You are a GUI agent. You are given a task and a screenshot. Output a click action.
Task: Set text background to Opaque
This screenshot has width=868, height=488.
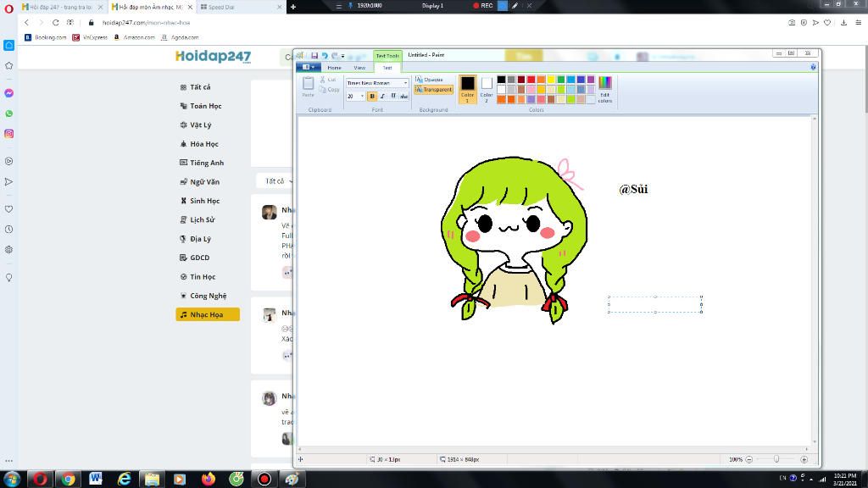coord(430,80)
